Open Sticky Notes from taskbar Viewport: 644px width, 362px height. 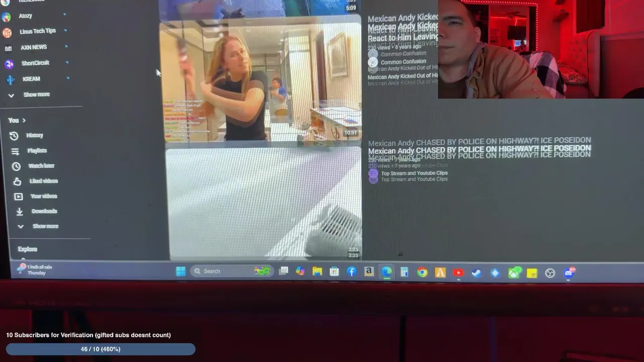coord(532,273)
